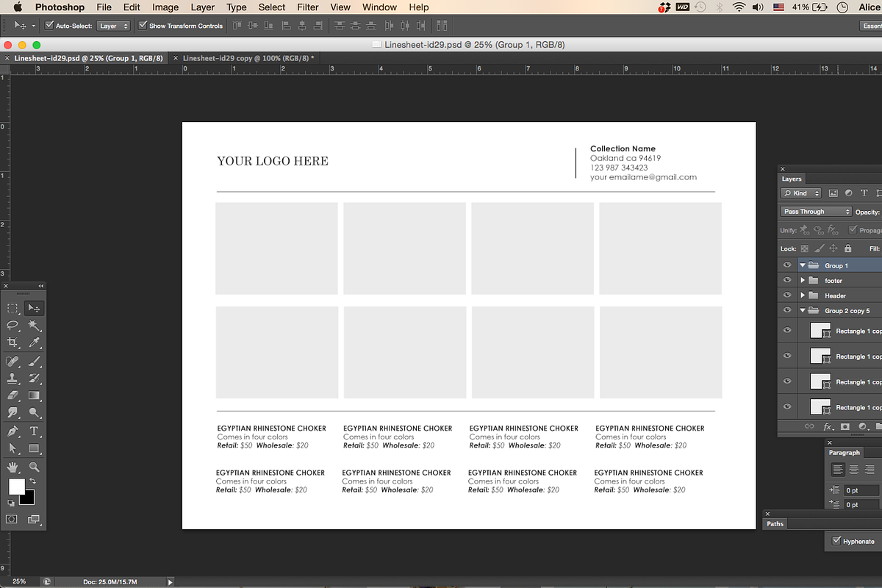Select the Path Selection tool
The image size is (882, 588).
(x=12, y=448)
